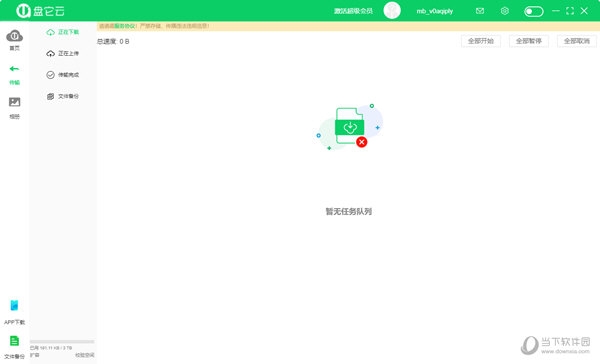Viewport: 600px width, 364px height.
Task: Click the 扩容 expand storage link
Action: click(34, 355)
